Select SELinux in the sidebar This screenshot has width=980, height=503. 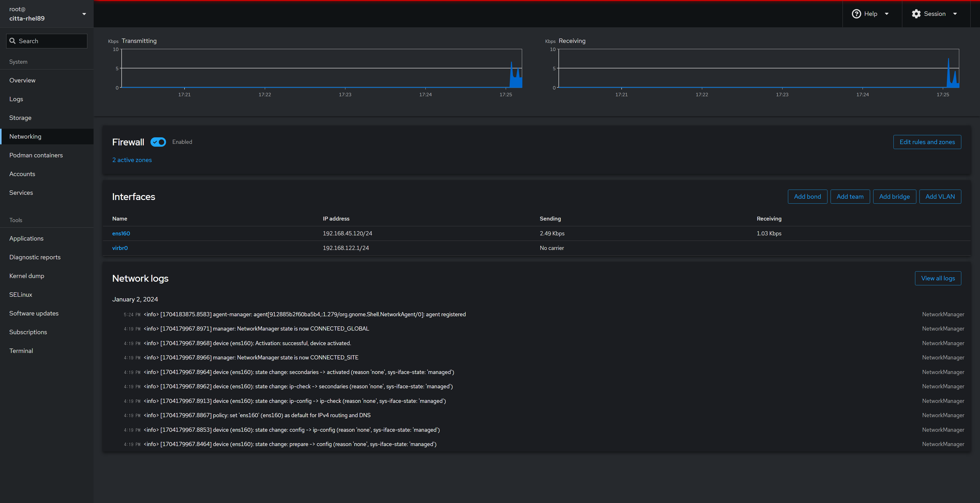point(21,295)
